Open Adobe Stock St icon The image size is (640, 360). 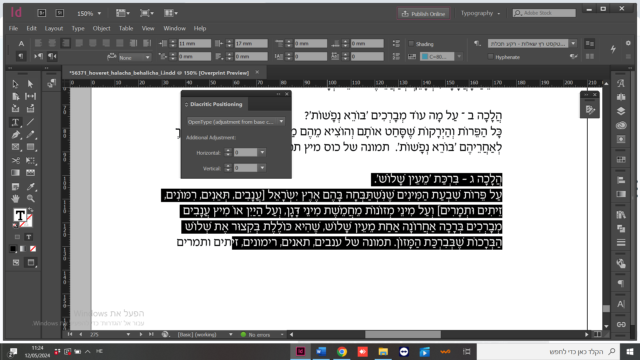pyautogui.click(x=60, y=13)
